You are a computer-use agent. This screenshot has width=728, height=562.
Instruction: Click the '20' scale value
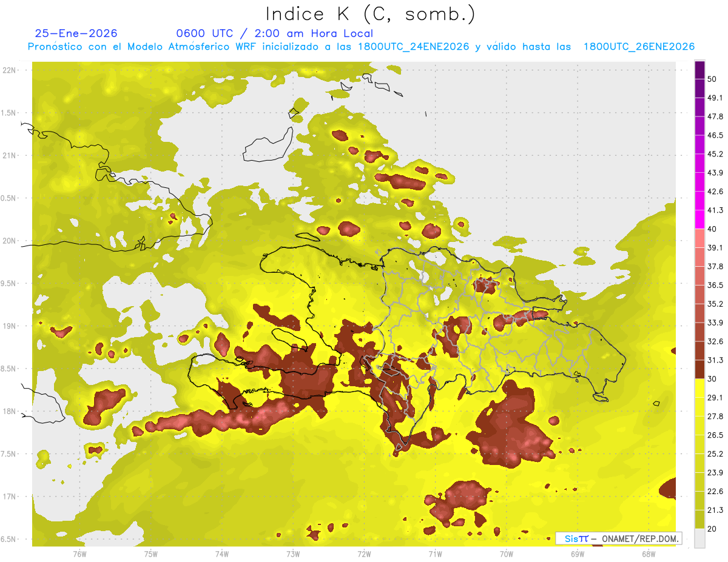(712, 529)
